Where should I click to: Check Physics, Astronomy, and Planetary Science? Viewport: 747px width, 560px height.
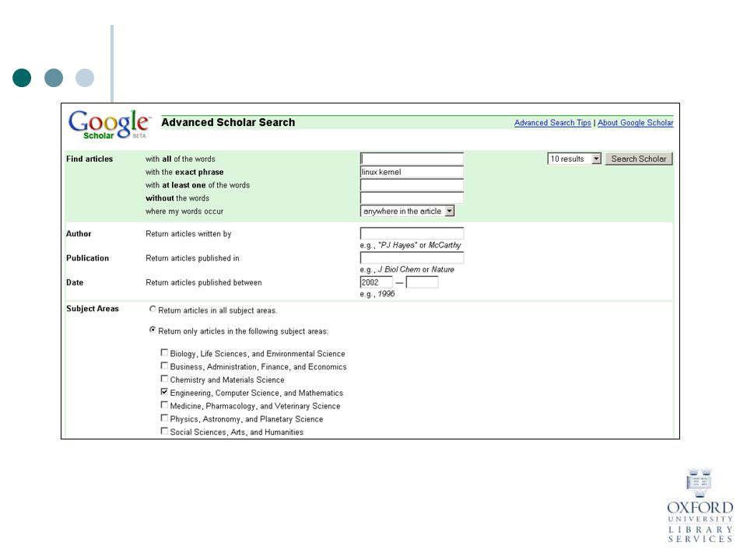164,418
